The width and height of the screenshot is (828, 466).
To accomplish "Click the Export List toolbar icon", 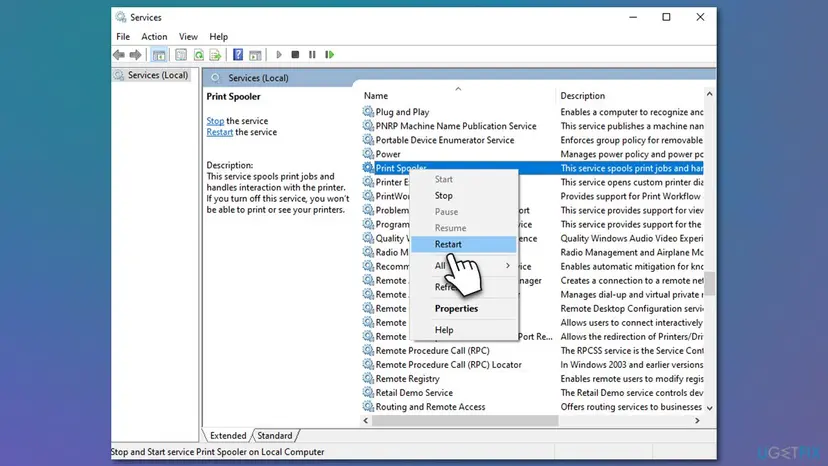I will (x=215, y=54).
